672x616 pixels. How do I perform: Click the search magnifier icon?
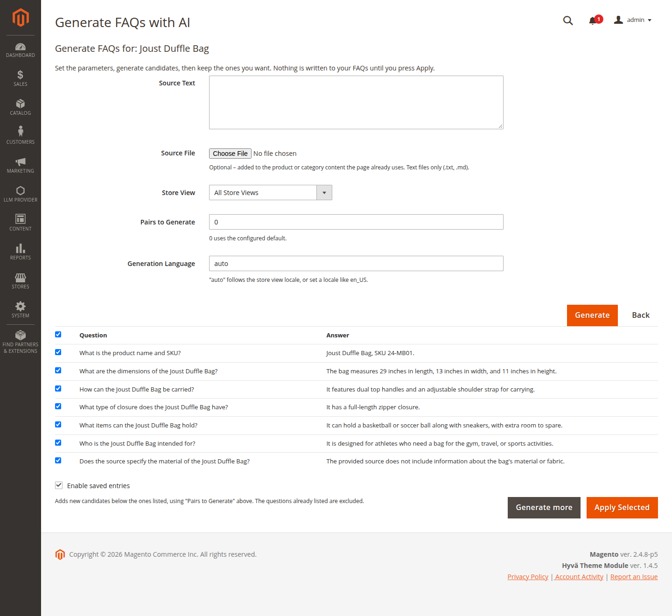pos(568,21)
